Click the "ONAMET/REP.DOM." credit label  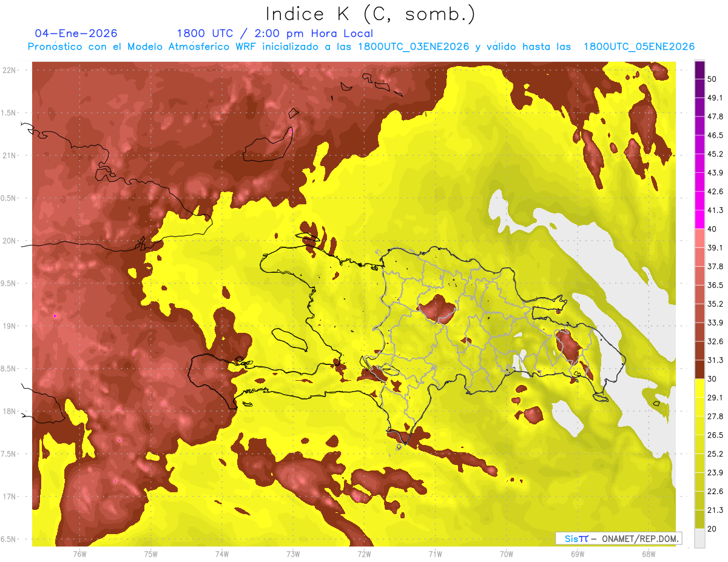pos(641,538)
